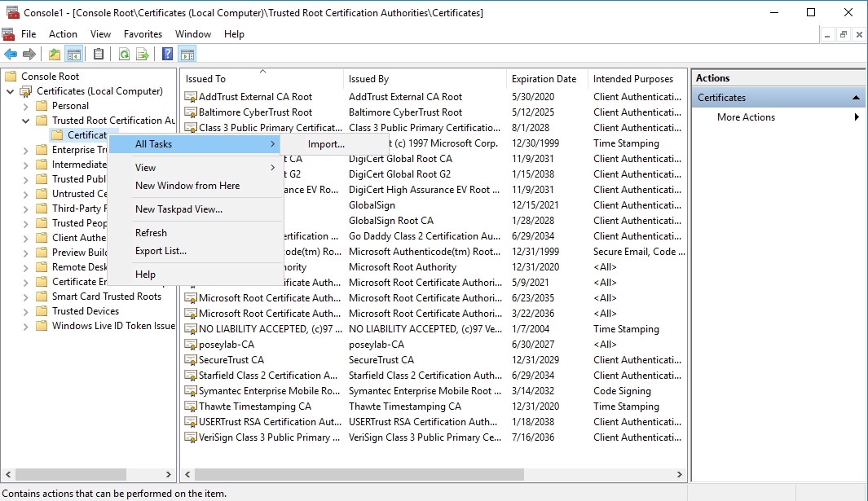Toggle the Show/Hide Action Pane icon

(x=188, y=54)
